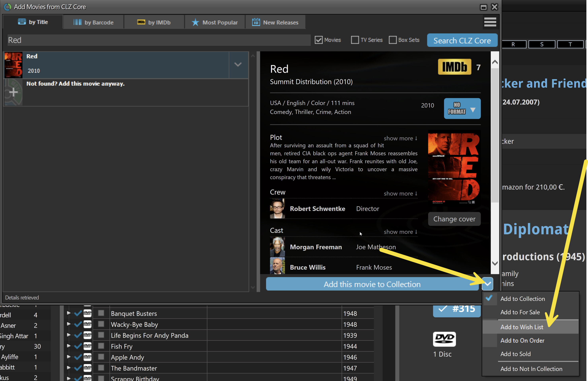Close the Add Movies dialog
Screen dimensions: 588x381
point(494,7)
